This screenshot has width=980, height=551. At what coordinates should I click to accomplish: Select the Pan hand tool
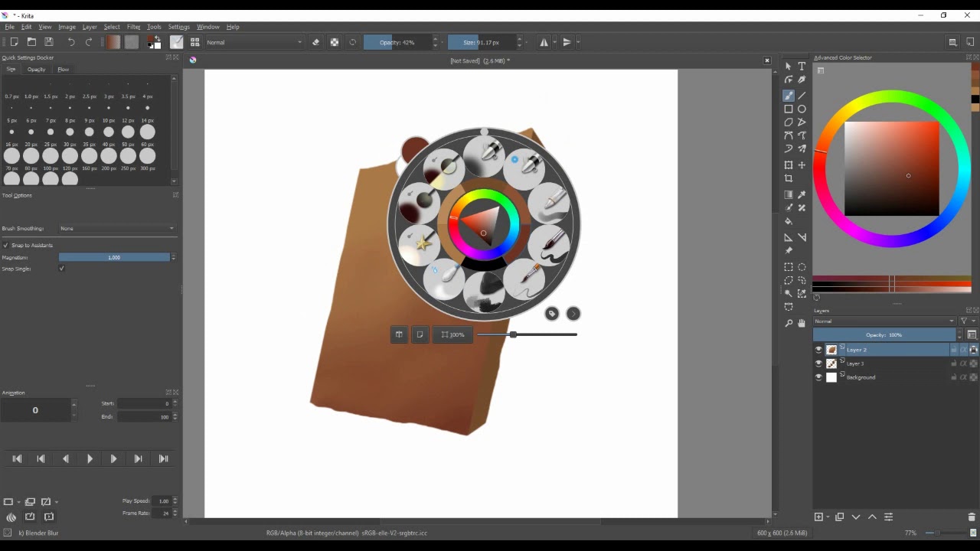[x=802, y=323]
